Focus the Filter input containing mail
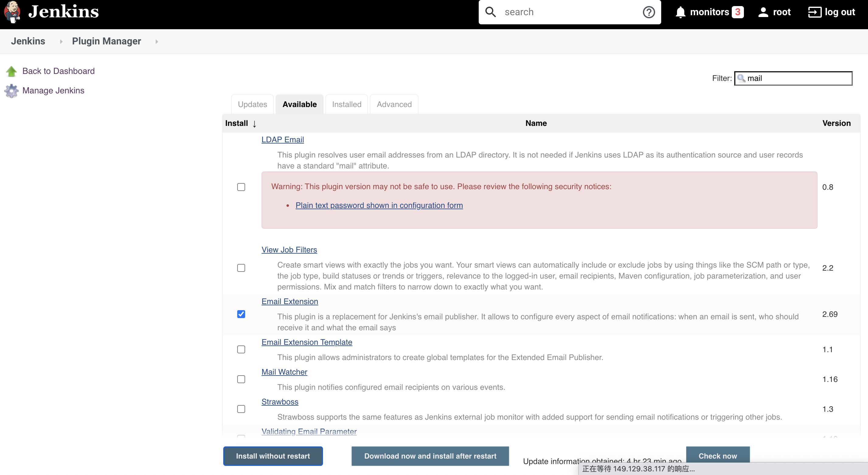 793,78
